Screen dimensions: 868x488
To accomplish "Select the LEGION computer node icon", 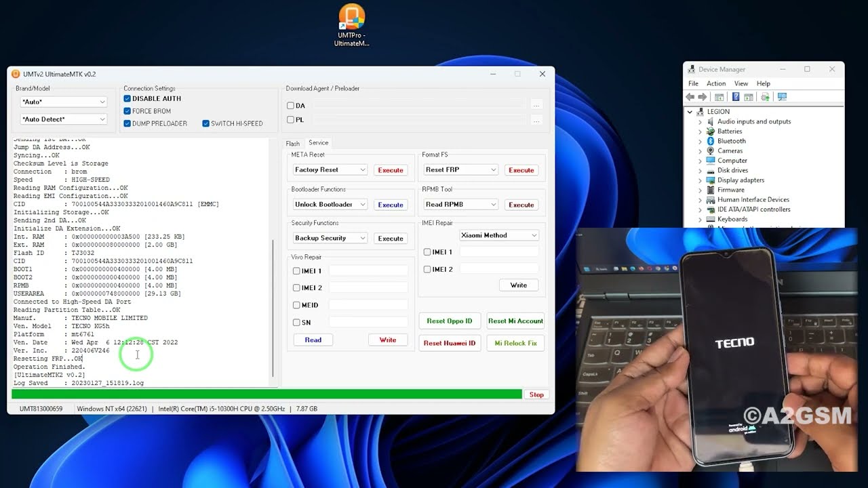I will click(701, 112).
